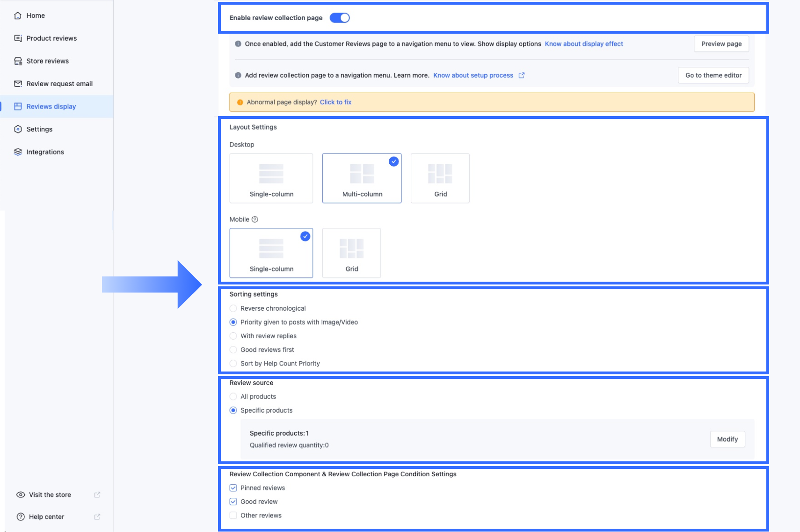Choose the Desktop Grid layout thumbnail
The height and width of the screenshot is (532, 800).
coord(440,178)
